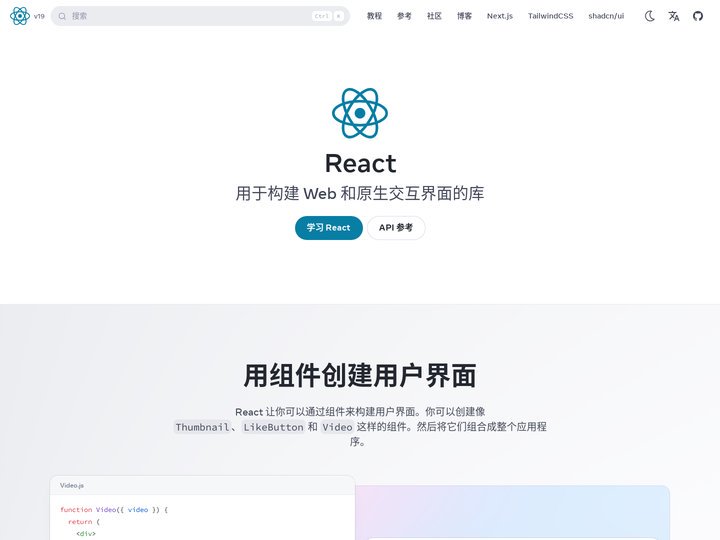The image size is (720, 540).
Task: Click the API 参考 button
Action: click(396, 228)
